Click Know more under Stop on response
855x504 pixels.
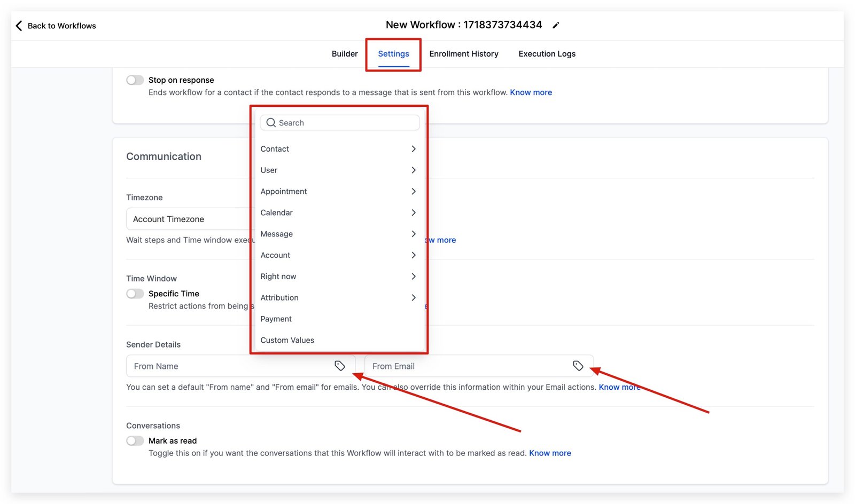point(531,92)
